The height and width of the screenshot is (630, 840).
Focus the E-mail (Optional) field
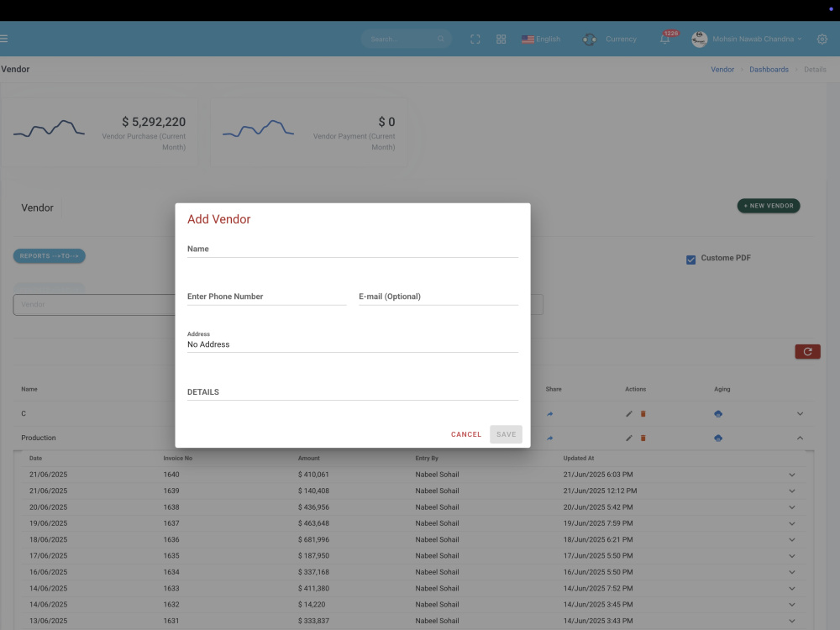438,297
